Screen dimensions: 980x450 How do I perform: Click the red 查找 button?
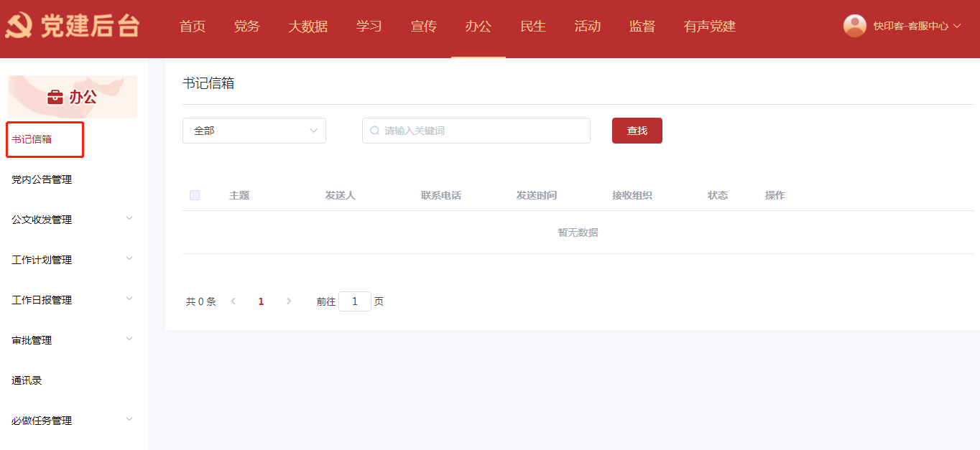637,131
